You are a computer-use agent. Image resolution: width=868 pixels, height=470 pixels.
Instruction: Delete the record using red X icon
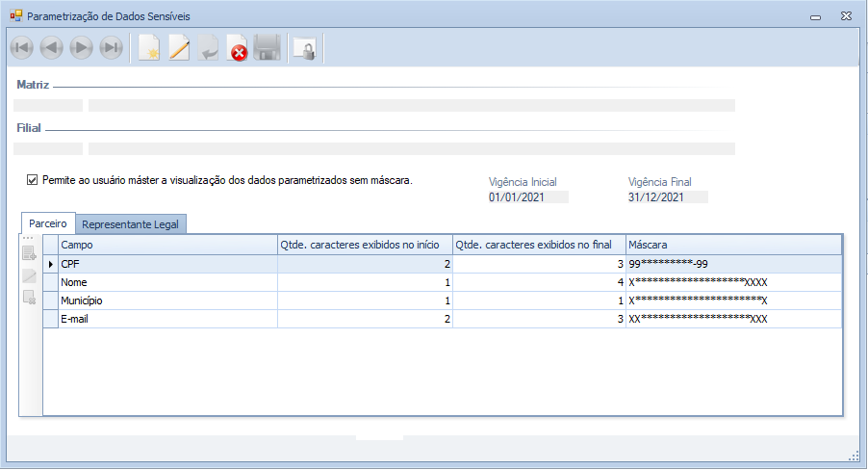coord(237,48)
